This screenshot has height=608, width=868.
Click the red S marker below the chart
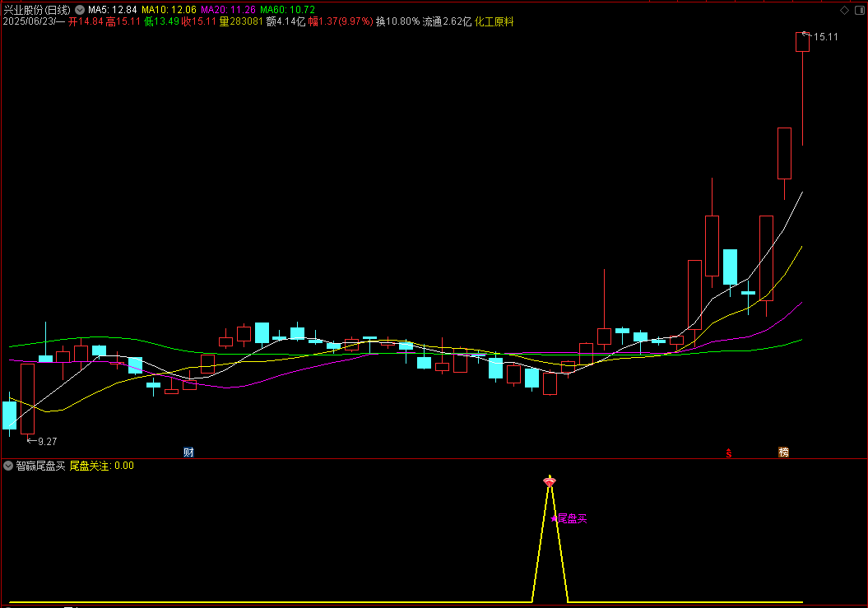728,453
